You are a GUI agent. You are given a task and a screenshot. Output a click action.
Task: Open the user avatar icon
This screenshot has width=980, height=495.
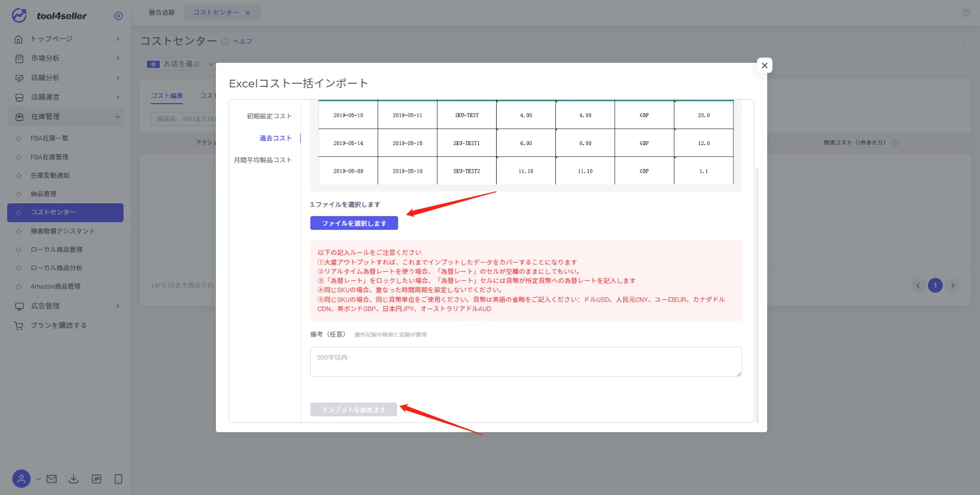[x=21, y=479]
